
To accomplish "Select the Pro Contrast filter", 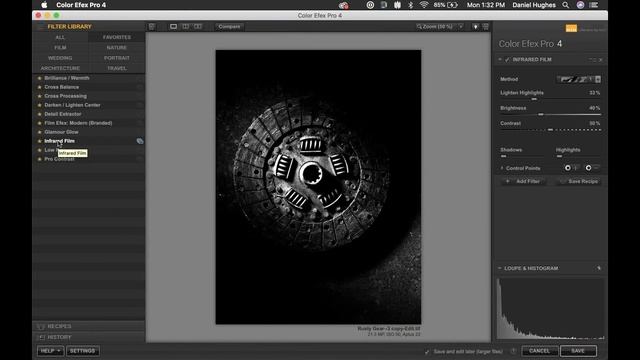I will click(x=59, y=159).
